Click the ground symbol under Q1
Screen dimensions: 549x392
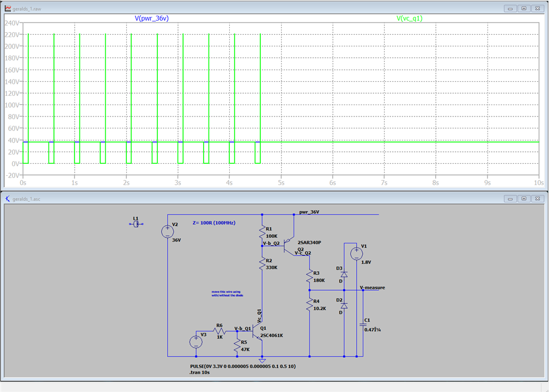tap(263, 360)
